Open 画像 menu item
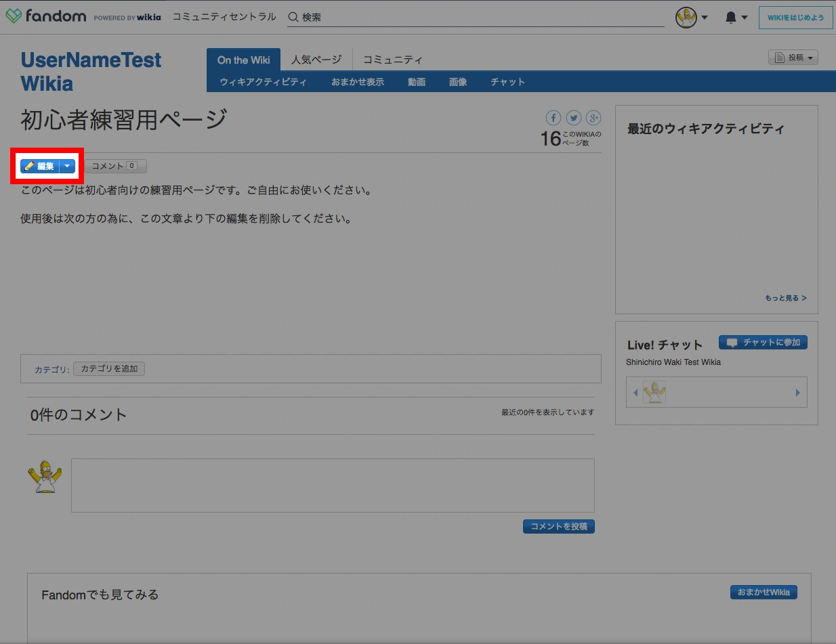 [458, 82]
